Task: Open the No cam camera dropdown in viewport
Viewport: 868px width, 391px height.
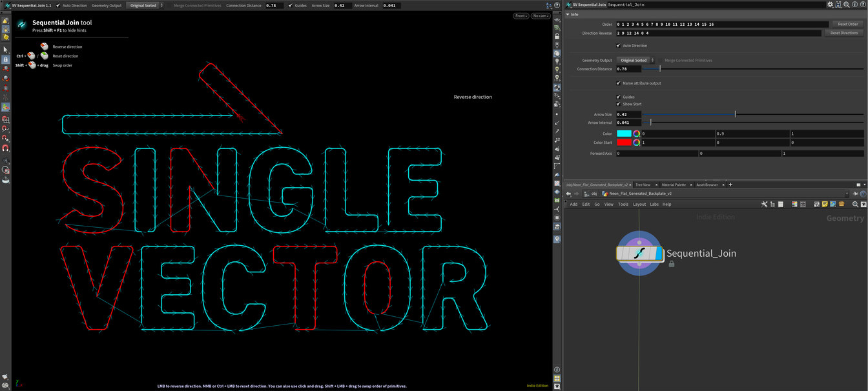Action: point(540,15)
